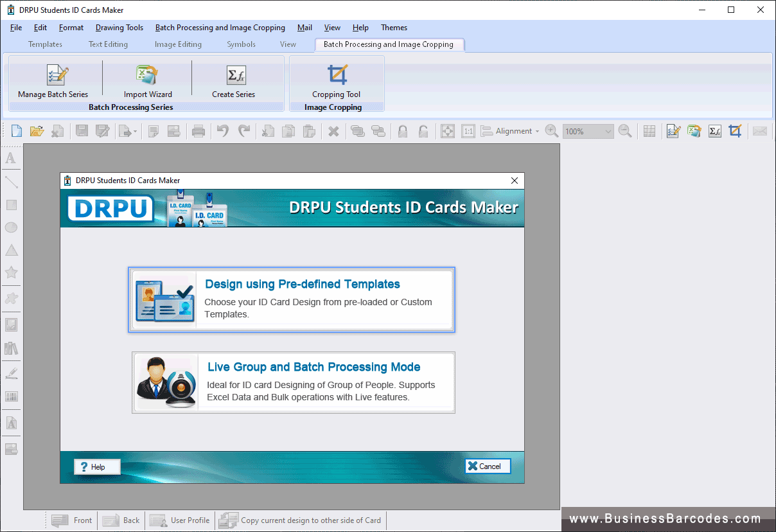Viewport: 776px width, 532px height.
Task: Select the books library tool in sidebar
Action: pyautogui.click(x=11, y=348)
